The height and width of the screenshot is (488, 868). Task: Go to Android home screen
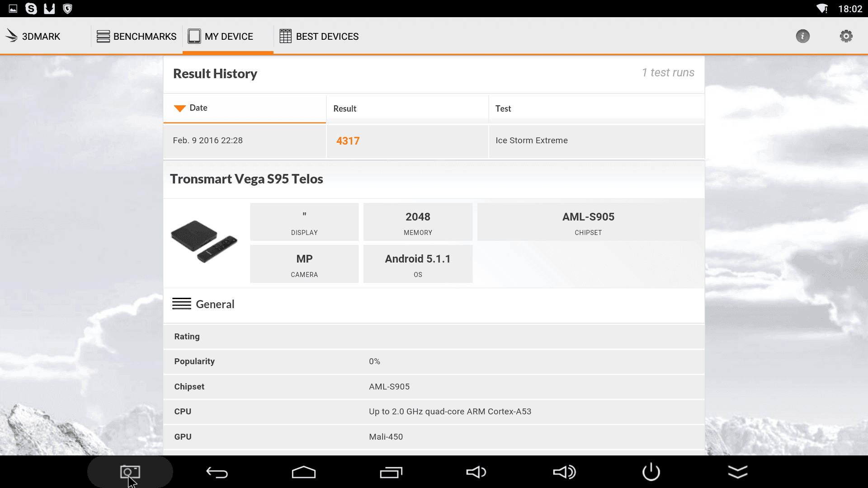click(x=304, y=472)
